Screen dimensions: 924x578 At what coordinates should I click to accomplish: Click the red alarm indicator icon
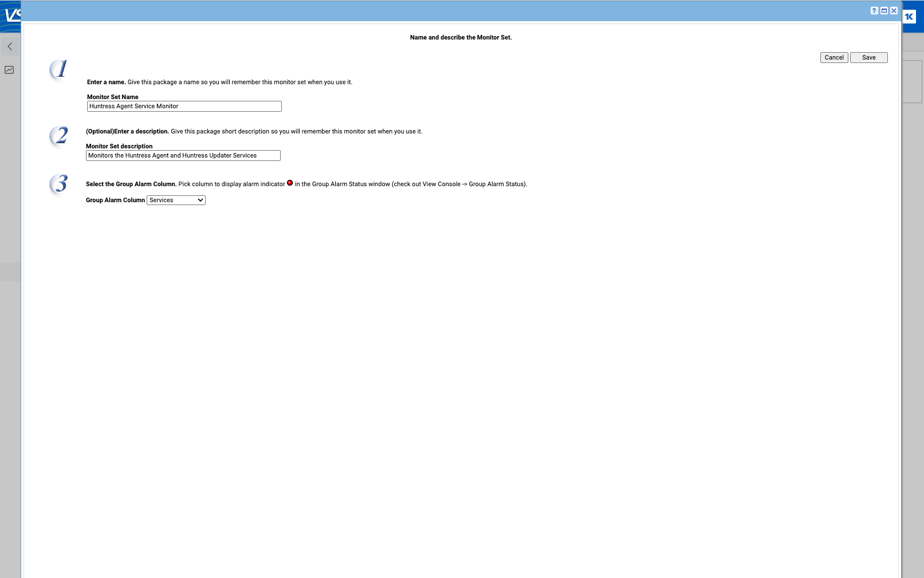click(290, 183)
